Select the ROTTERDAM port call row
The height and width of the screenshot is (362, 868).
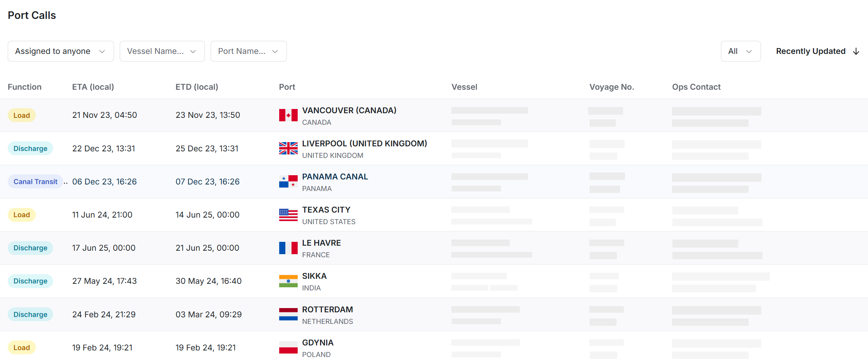point(327,310)
